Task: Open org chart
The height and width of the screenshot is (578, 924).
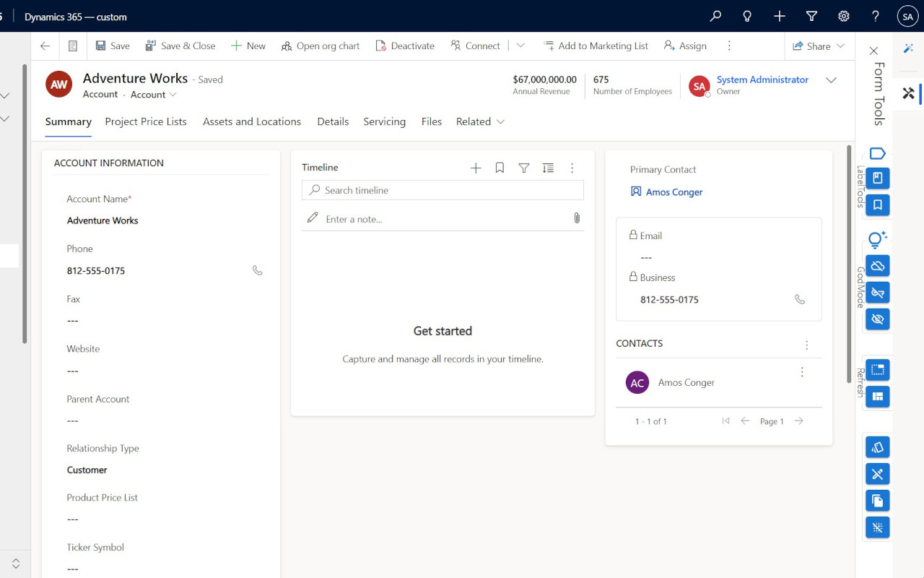Action: [x=321, y=46]
